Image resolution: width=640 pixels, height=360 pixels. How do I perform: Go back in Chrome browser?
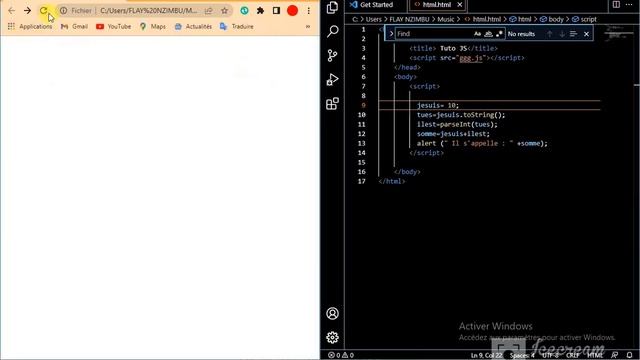tap(11, 11)
